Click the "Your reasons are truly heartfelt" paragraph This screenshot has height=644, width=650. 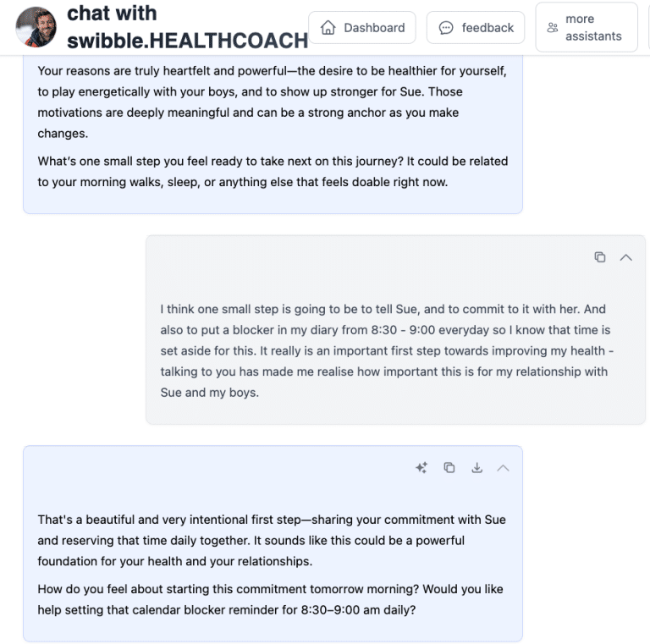point(272,102)
